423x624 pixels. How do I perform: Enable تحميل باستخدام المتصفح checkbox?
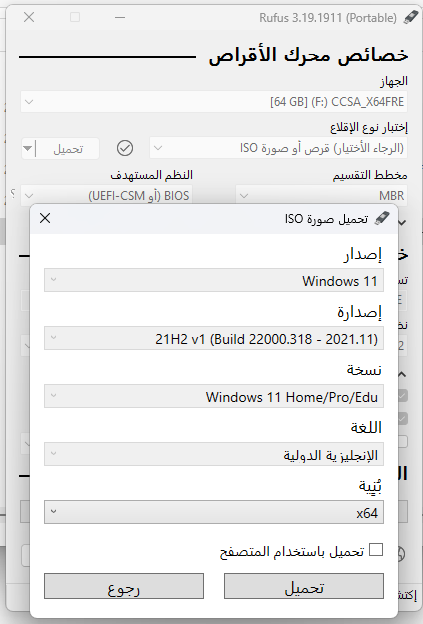pyautogui.click(x=376, y=550)
